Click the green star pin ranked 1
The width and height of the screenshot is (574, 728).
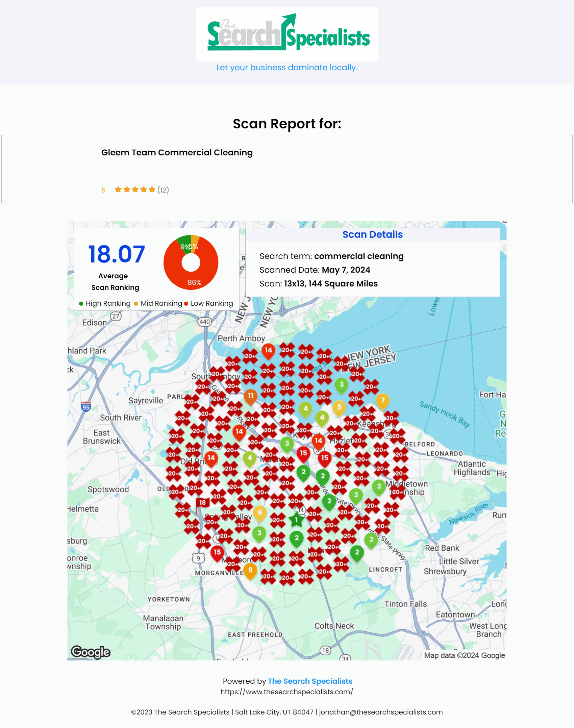(x=296, y=520)
